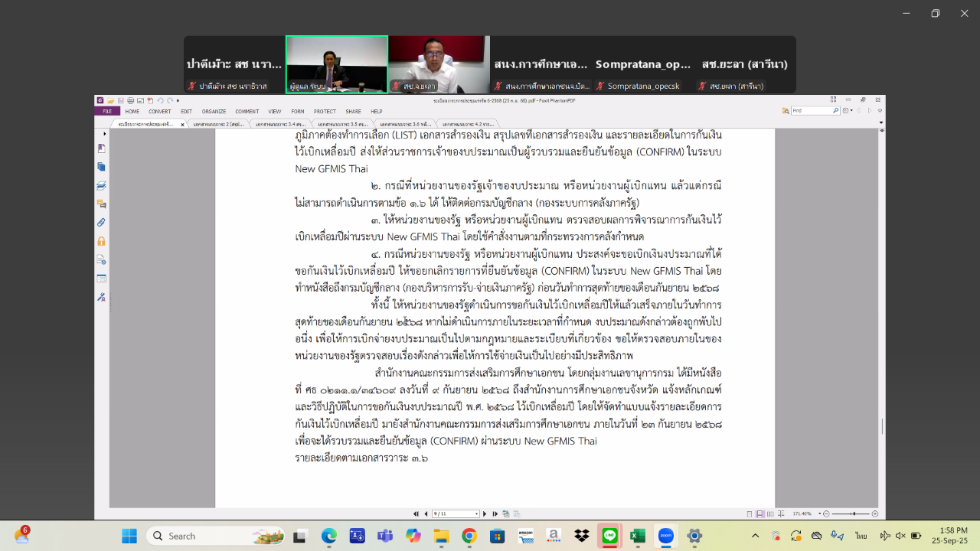The image size is (980, 551).
Task: Click the purple FILE button
Action: click(106, 111)
